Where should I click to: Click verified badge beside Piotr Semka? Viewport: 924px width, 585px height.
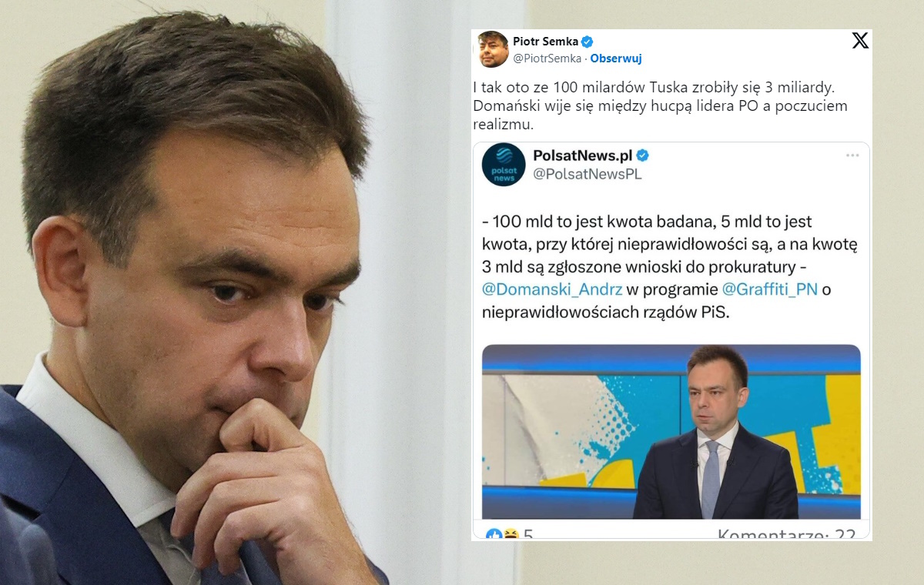coord(587,42)
